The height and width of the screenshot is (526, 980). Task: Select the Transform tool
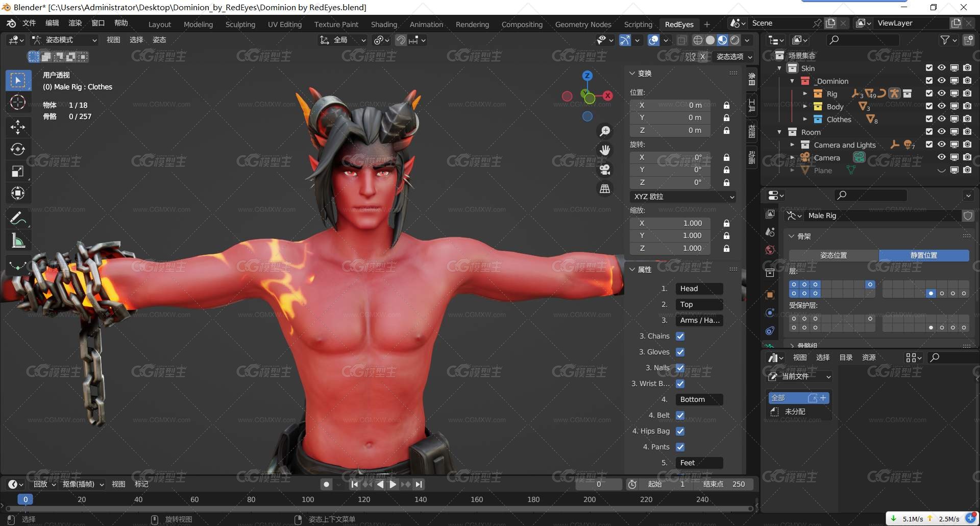pos(18,193)
